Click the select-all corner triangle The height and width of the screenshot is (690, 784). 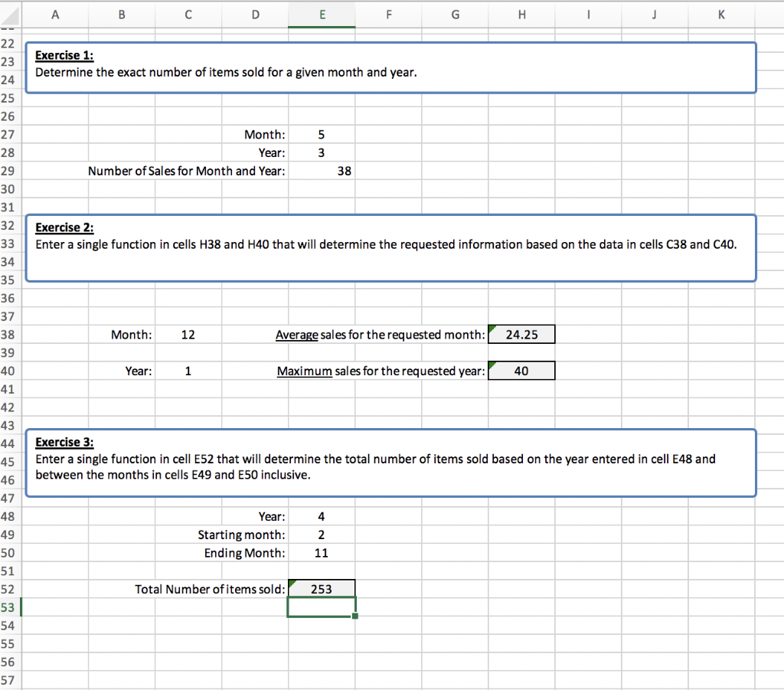tap(10, 15)
